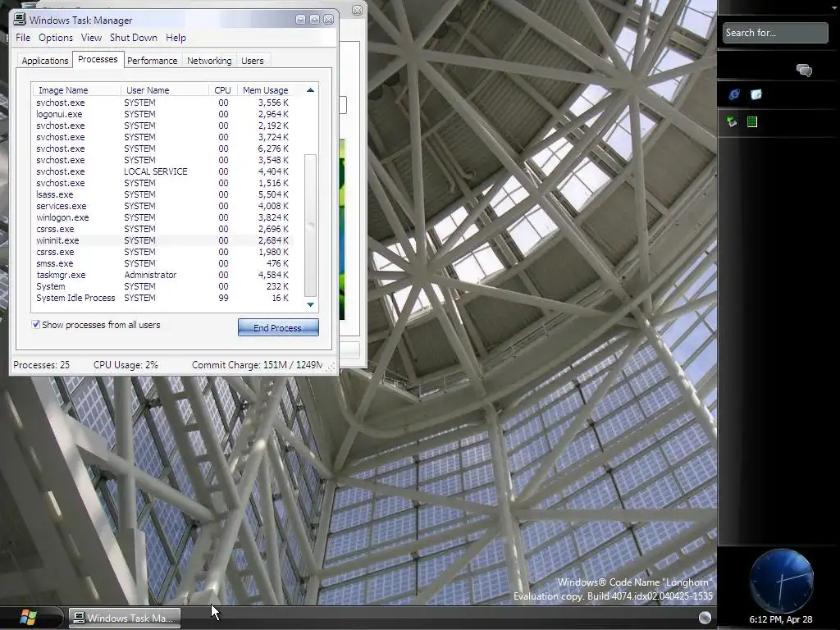
Task: Select the lsass.exe process row
Action: [x=162, y=194]
